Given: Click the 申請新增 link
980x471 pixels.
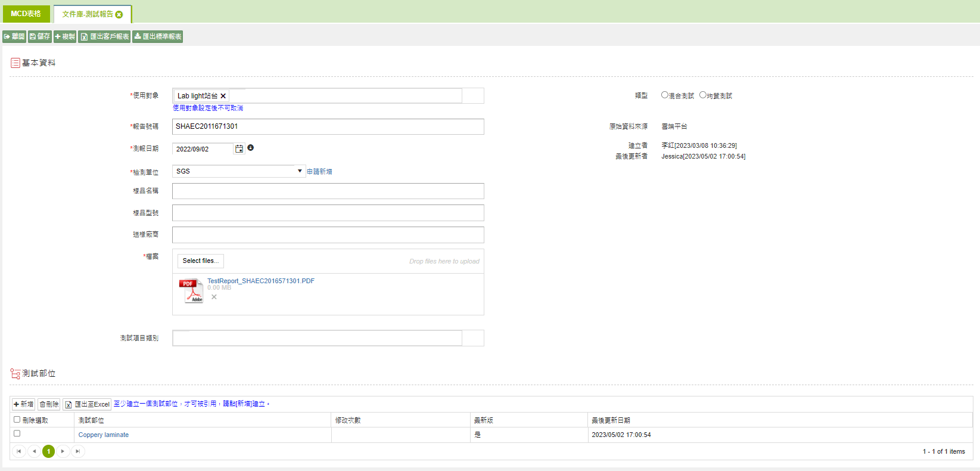Looking at the screenshot, I should coord(319,172).
